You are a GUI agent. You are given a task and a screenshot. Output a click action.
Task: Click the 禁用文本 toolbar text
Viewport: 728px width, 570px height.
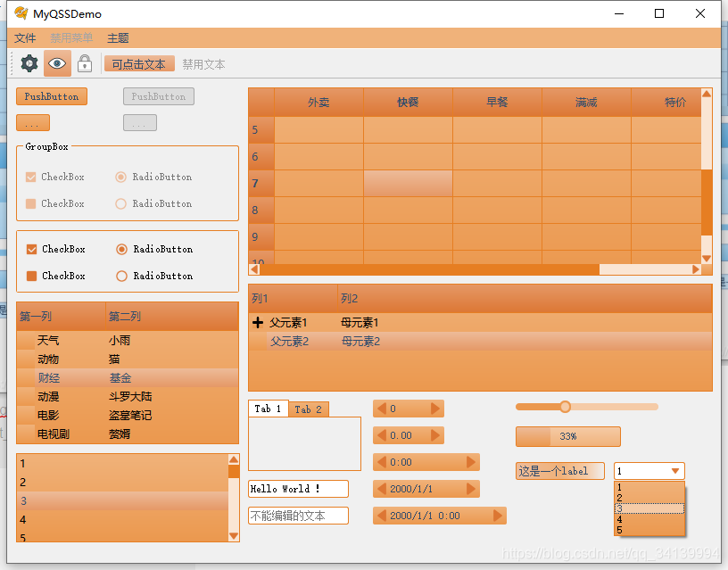[203, 64]
